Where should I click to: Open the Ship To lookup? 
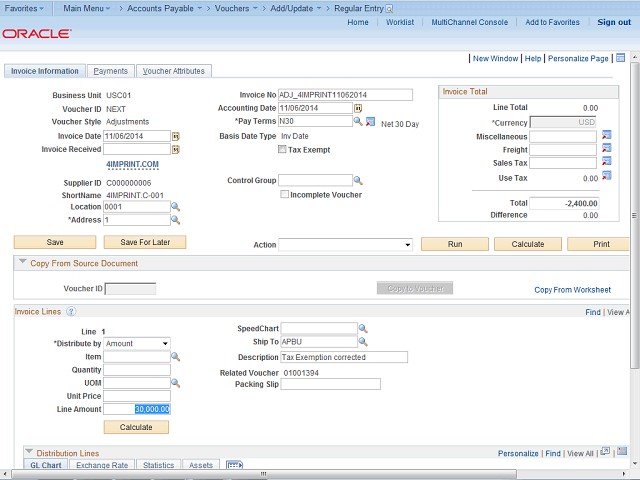pos(363,342)
